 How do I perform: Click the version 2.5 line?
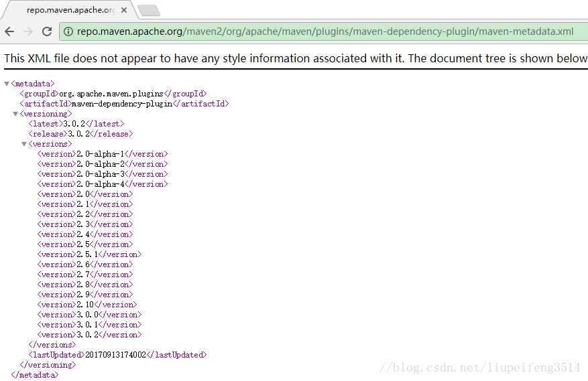coord(84,244)
